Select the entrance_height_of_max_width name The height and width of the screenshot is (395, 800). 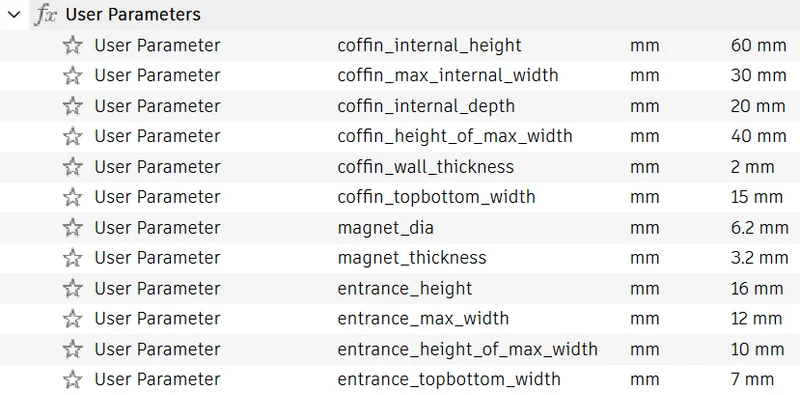467,349
